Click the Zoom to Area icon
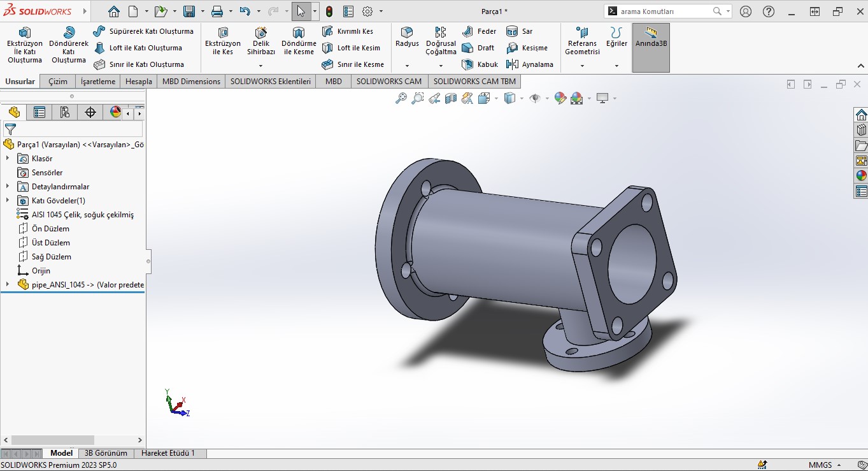Screen dimensions: 868x471 pyautogui.click(x=418, y=98)
